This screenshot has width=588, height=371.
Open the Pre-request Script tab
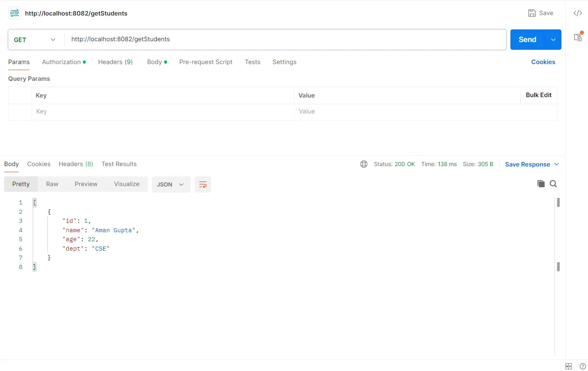(206, 62)
